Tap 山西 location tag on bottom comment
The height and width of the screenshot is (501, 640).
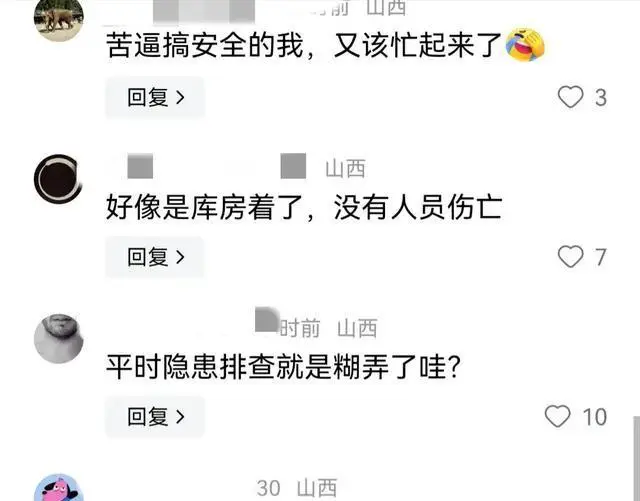(x=317, y=488)
